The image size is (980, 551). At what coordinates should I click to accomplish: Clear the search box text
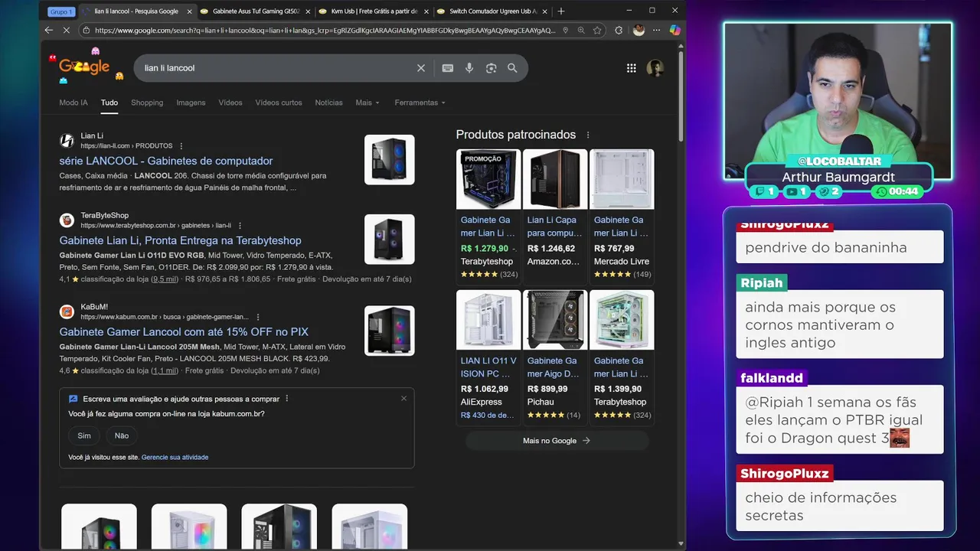pos(420,68)
